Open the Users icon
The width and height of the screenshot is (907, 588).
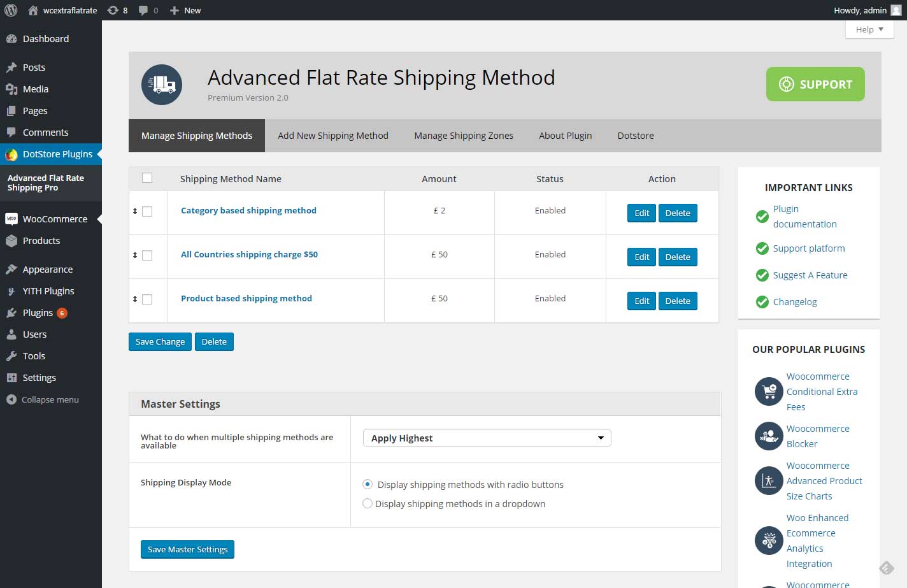(11, 334)
